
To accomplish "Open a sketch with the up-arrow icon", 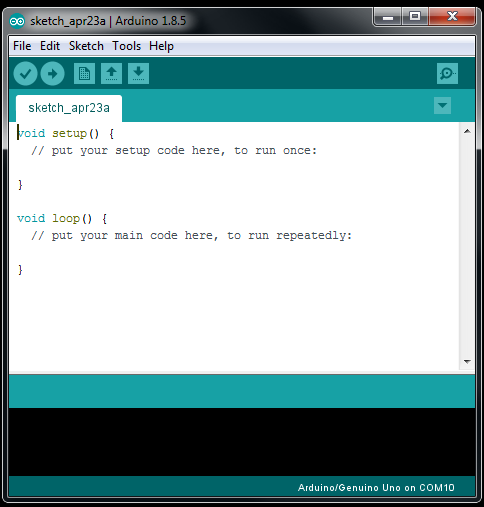I will (111, 73).
